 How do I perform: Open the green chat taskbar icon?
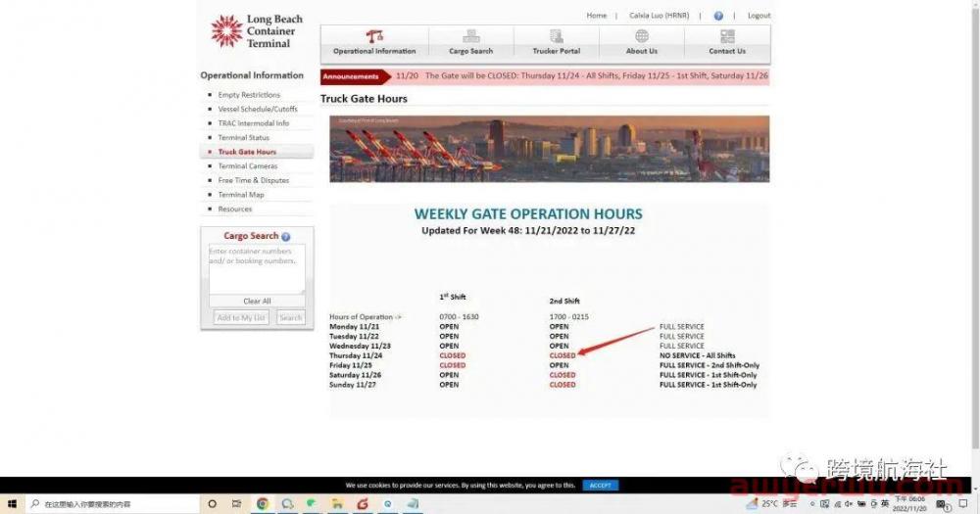(x=312, y=504)
